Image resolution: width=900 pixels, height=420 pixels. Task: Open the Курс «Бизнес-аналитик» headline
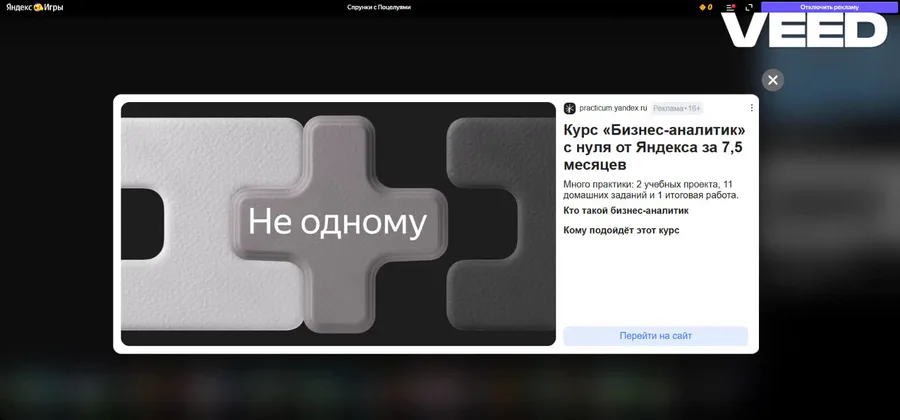[x=654, y=147]
